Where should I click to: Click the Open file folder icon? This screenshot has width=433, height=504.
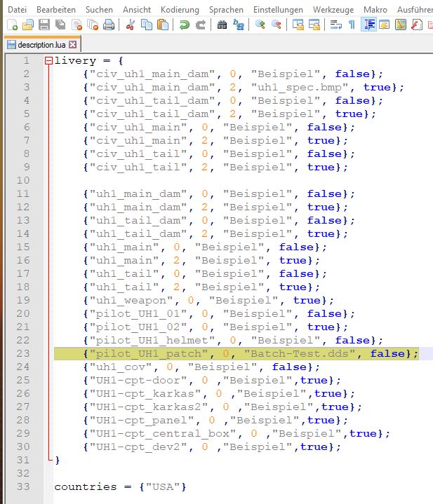[28, 25]
